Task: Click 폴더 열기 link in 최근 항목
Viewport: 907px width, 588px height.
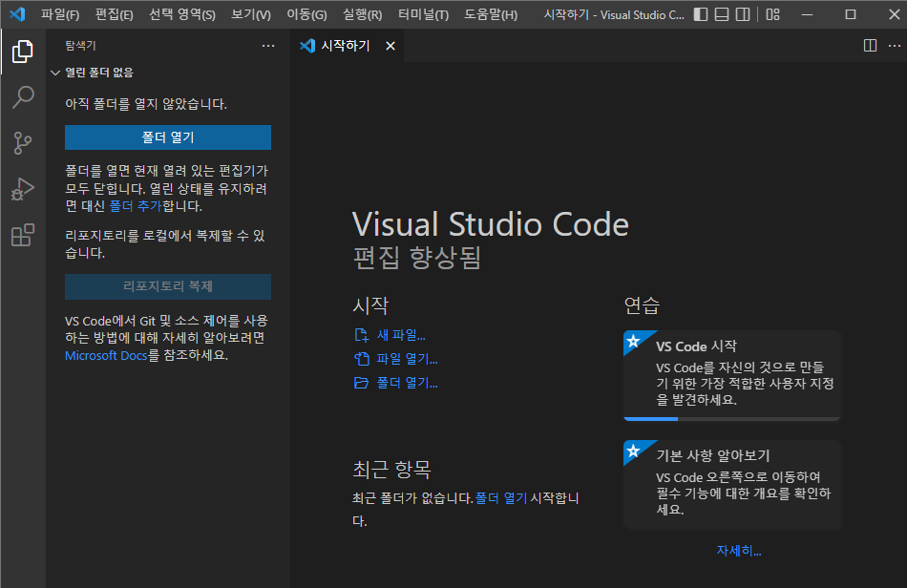Action: coord(501,498)
